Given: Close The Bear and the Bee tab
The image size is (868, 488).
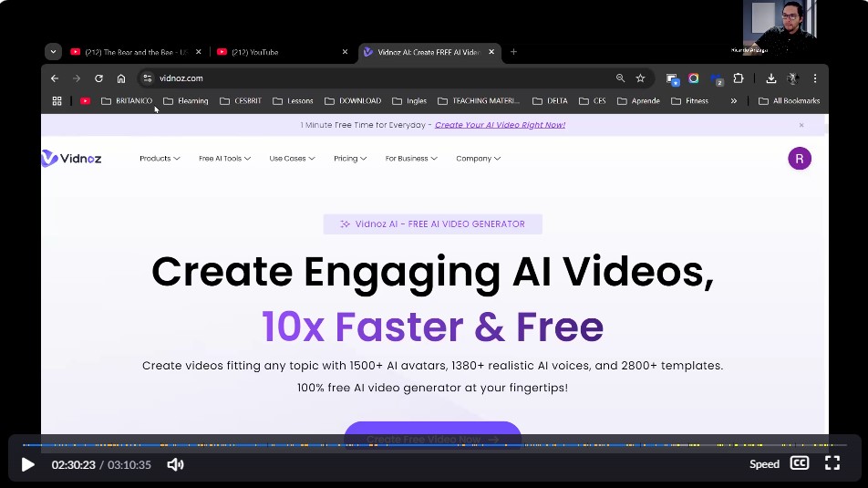Looking at the screenshot, I should tap(198, 52).
